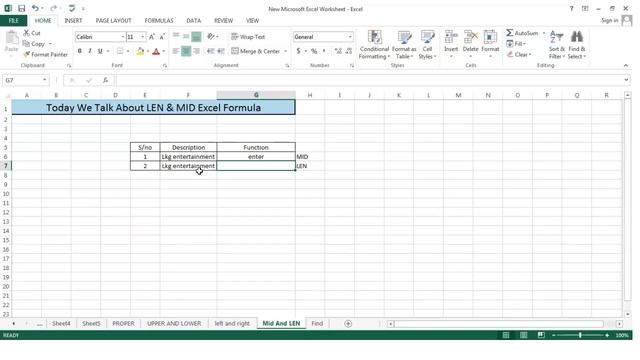Viewport: 640px width, 360px height.
Task: Apply percent style
Action: 314,51
